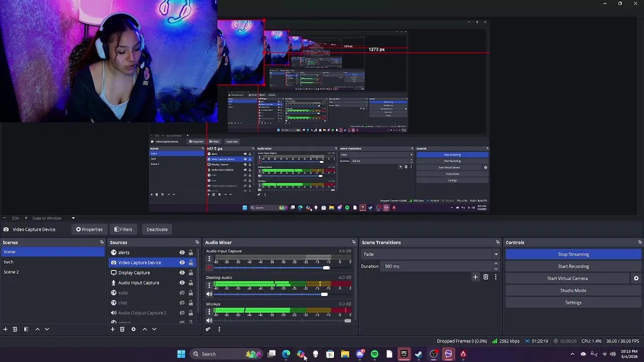The image size is (644, 362).
Task: Unlock the alerts source
Action: point(191,252)
